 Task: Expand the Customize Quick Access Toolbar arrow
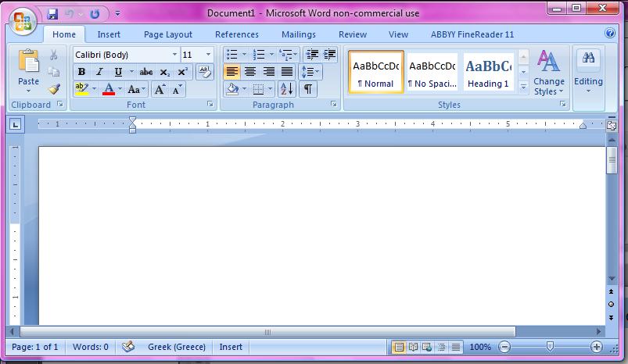coord(118,13)
